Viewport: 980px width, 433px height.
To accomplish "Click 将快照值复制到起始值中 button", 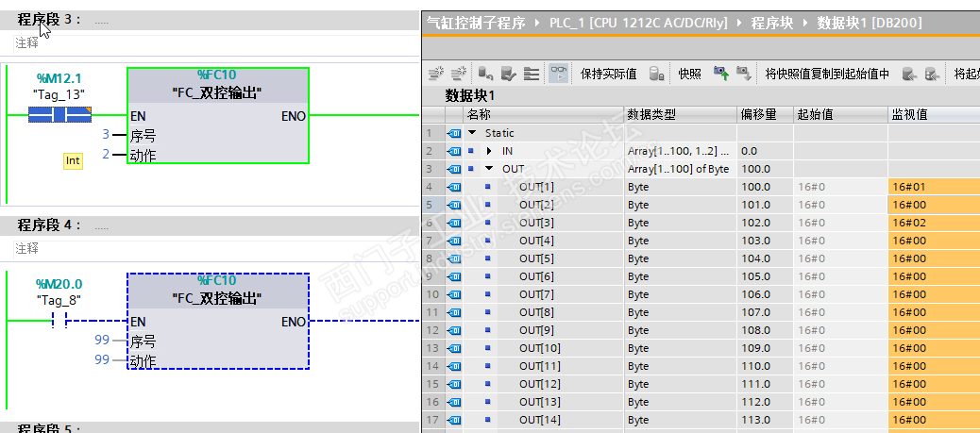I will pyautogui.click(x=827, y=74).
